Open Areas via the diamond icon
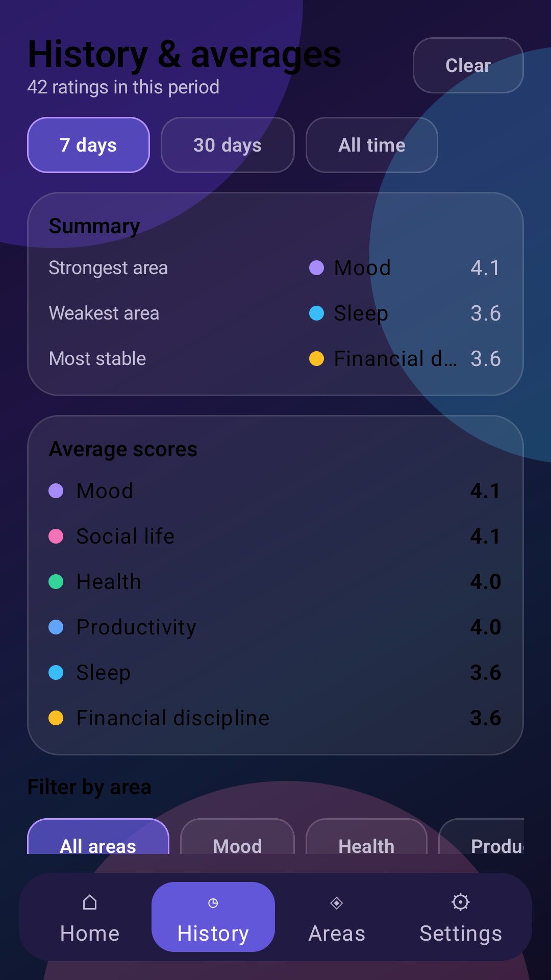This screenshot has width=551, height=980. 337,903
